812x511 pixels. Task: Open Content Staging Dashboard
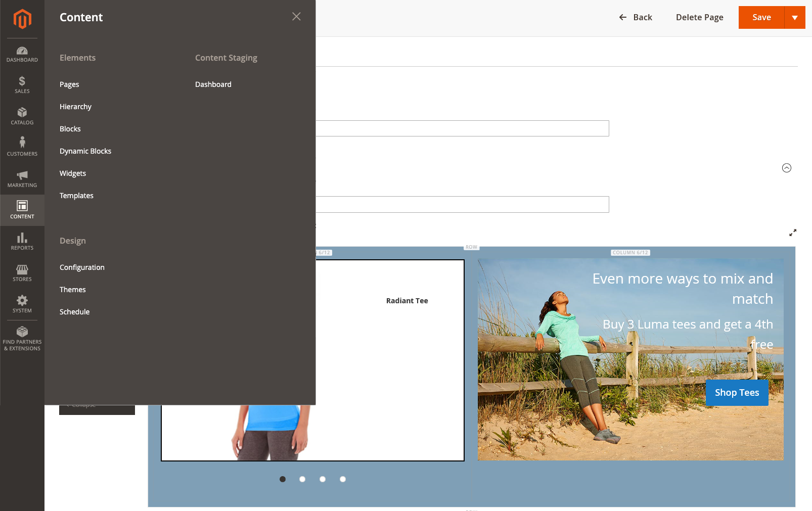213,84
